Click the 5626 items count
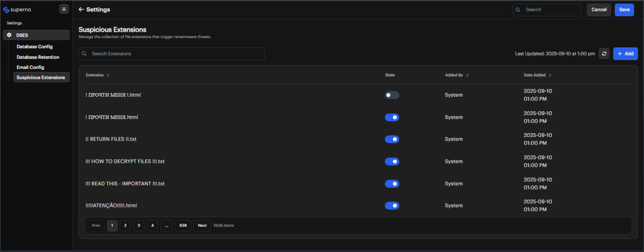The width and height of the screenshot is (644, 252). click(x=224, y=226)
